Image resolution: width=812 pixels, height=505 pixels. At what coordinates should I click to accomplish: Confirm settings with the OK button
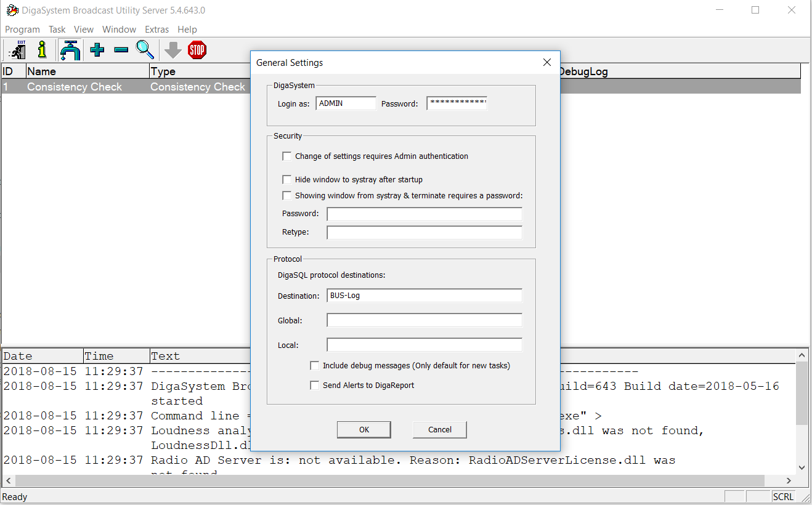(x=363, y=430)
